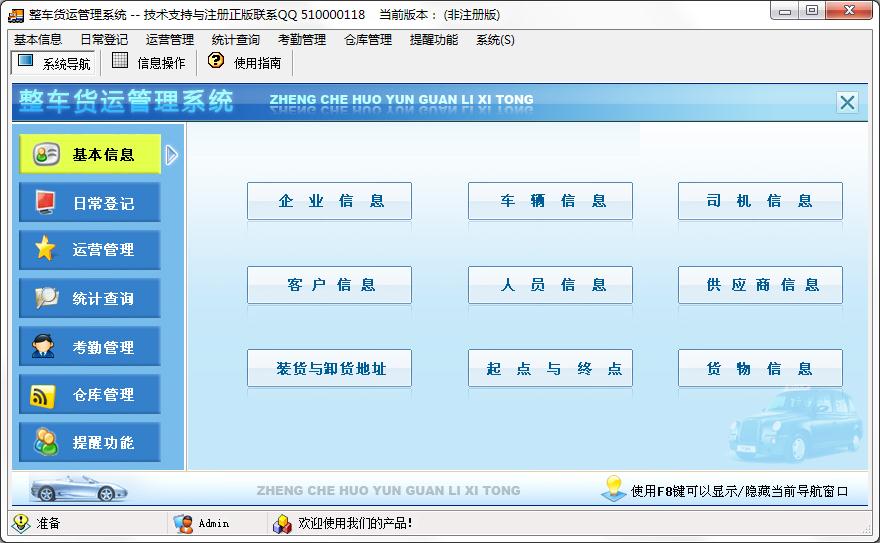Open 供应商信息 module
The image size is (880, 543).
pyautogui.click(x=760, y=285)
